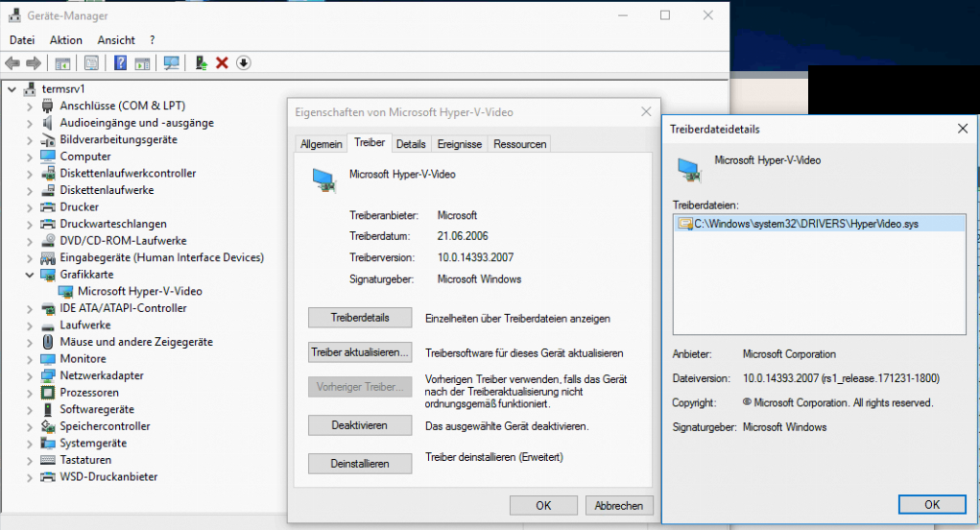Click the Deinstallieren button

tap(360, 464)
